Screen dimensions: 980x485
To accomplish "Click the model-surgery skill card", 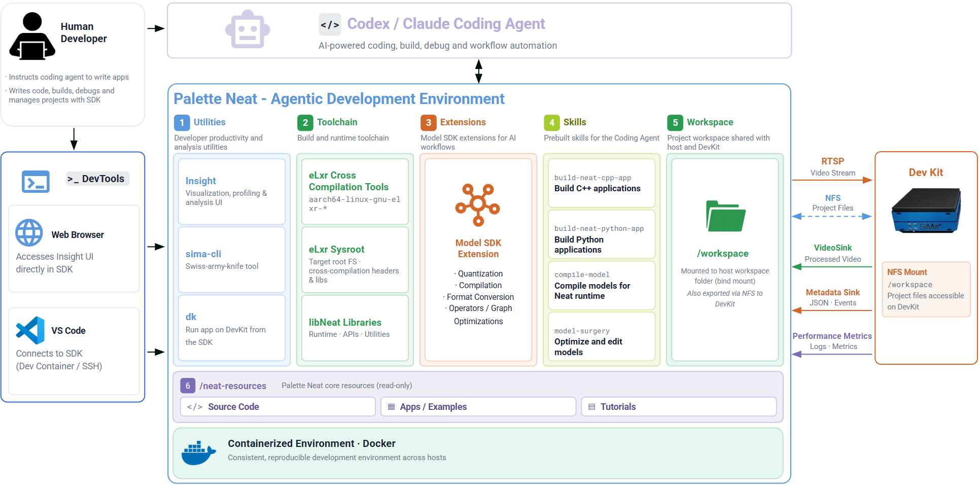I will pyautogui.click(x=602, y=336).
